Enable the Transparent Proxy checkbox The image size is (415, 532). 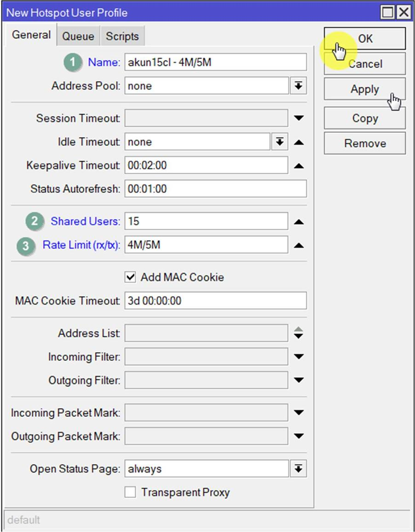tap(131, 492)
